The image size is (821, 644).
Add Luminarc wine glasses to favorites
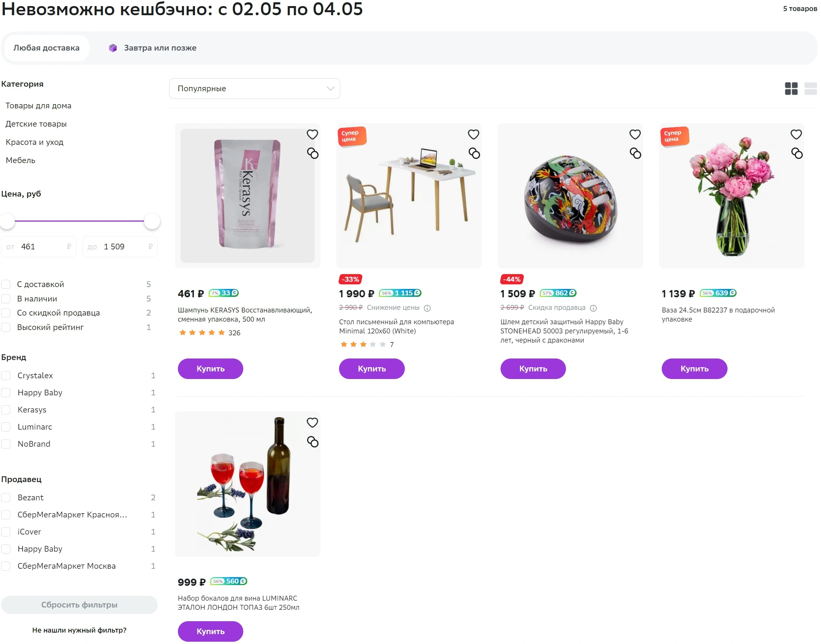click(312, 423)
